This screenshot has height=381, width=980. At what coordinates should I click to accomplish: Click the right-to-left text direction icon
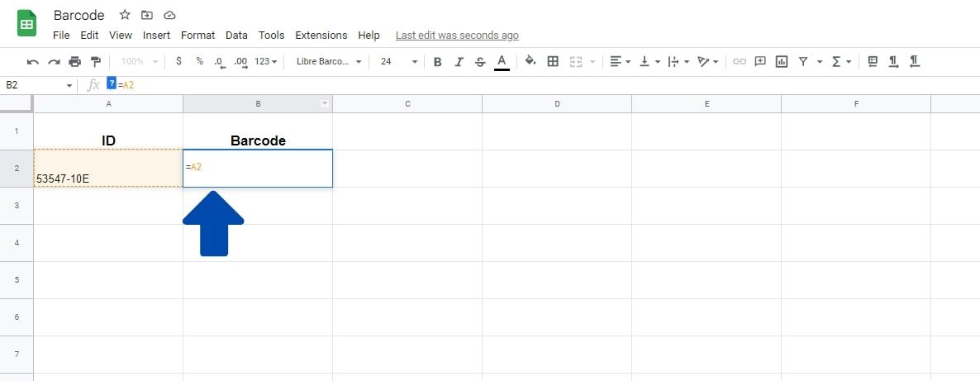[915, 61]
